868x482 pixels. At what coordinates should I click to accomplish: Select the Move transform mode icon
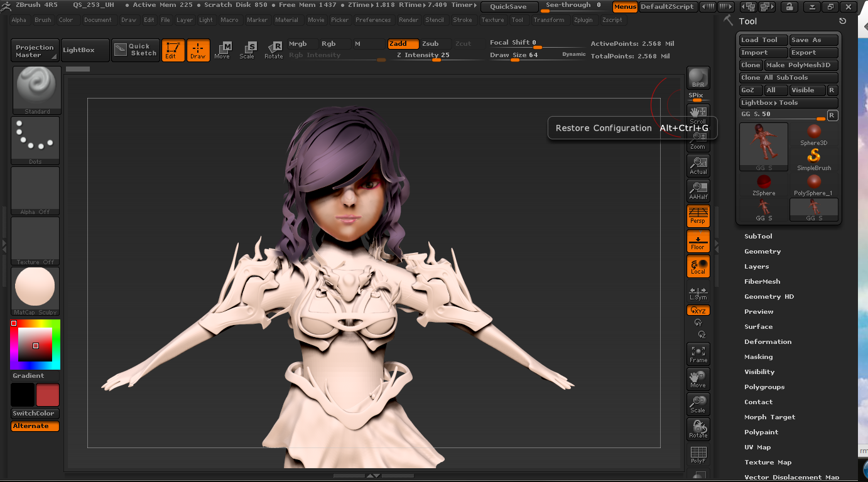point(222,50)
